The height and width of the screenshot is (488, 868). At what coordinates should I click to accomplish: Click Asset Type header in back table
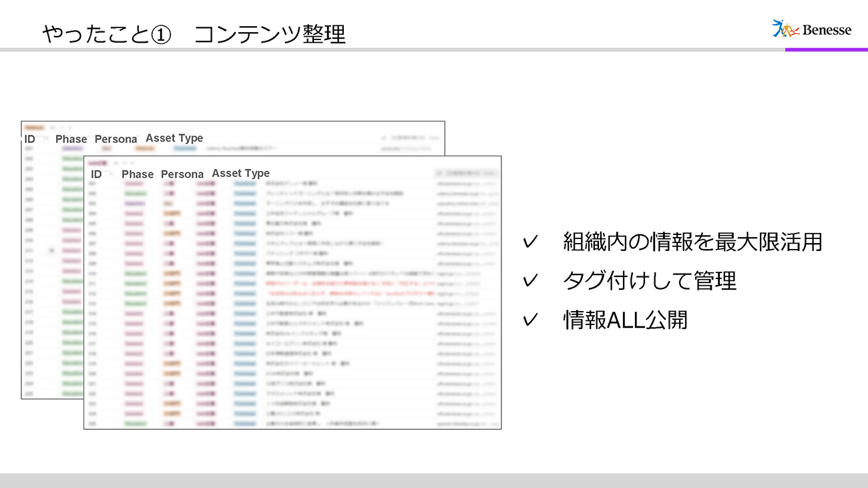click(174, 138)
